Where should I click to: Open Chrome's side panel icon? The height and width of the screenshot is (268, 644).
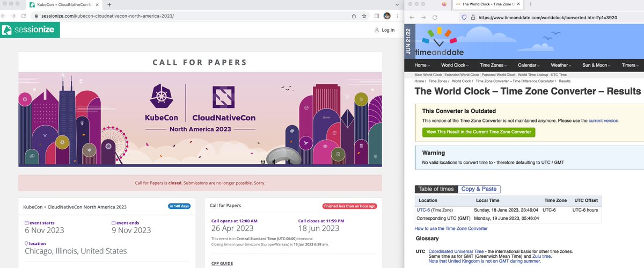point(377,16)
